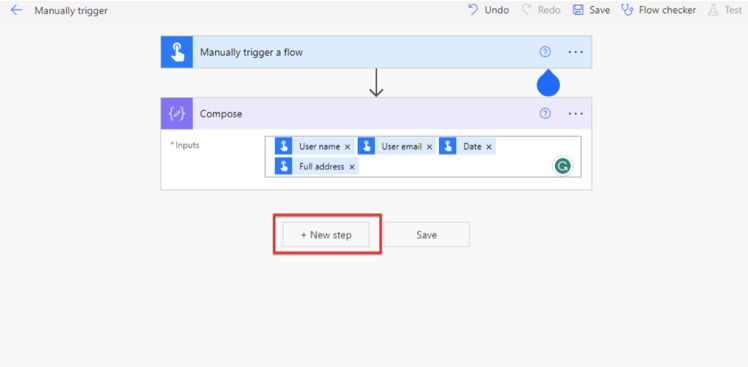This screenshot has height=367, width=748.
Task: Collapse the Compose card header
Action: click(376, 114)
